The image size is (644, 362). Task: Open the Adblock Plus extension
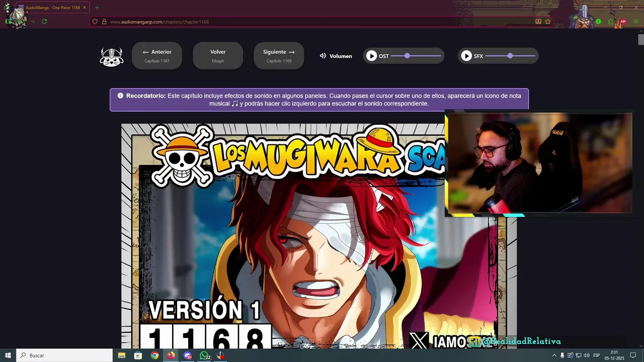(x=623, y=22)
